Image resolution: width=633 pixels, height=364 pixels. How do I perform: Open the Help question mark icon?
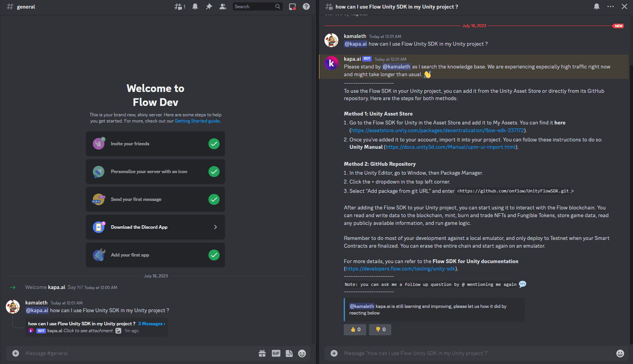(x=306, y=7)
